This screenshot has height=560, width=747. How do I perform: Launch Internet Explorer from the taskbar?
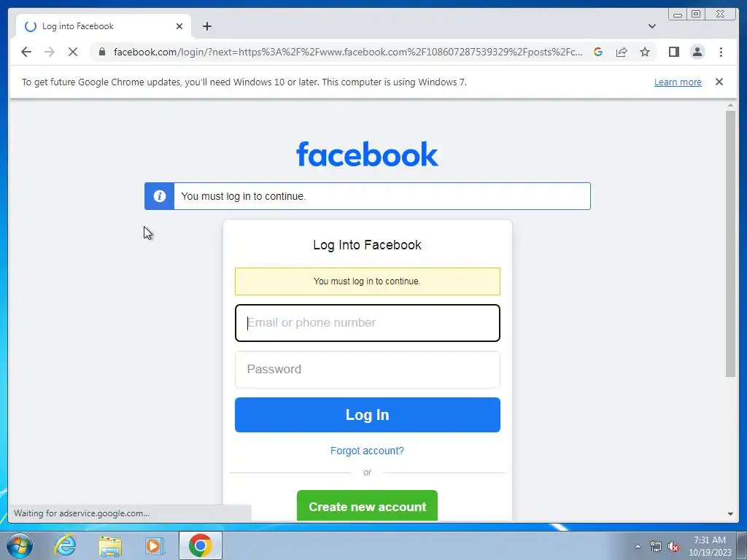(65, 545)
